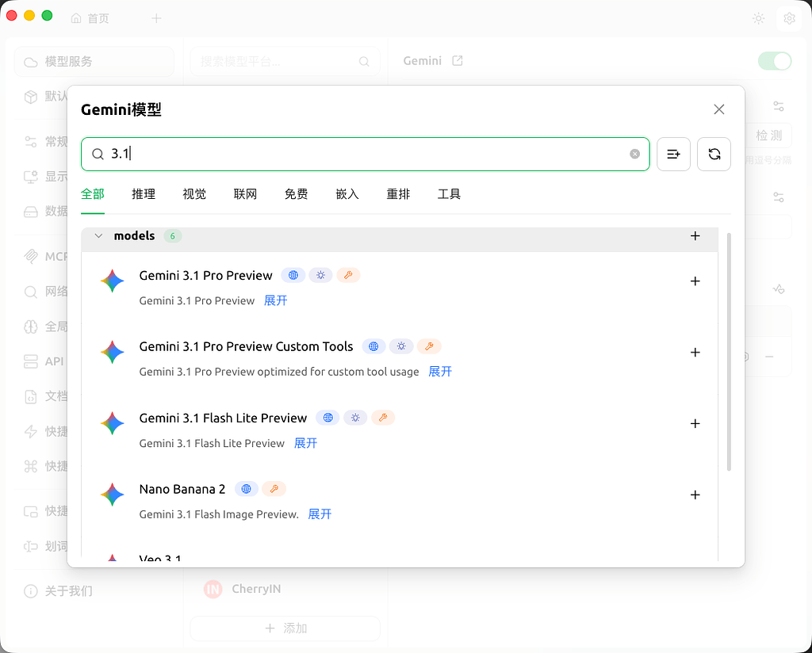This screenshot has width=812, height=653.
Task: Close the Gemini模型 dialog
Action: (x=718, y=109)
